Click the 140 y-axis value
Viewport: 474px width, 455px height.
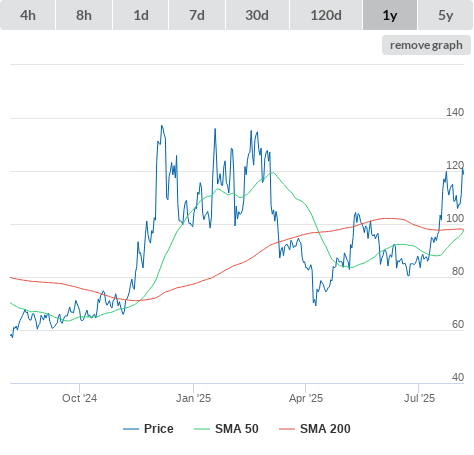click(x=455, y=112)
